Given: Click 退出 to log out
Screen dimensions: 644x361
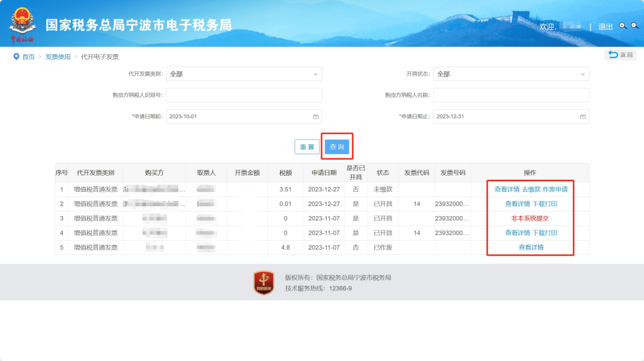Looking at the screenshot, I should [605, 27].
